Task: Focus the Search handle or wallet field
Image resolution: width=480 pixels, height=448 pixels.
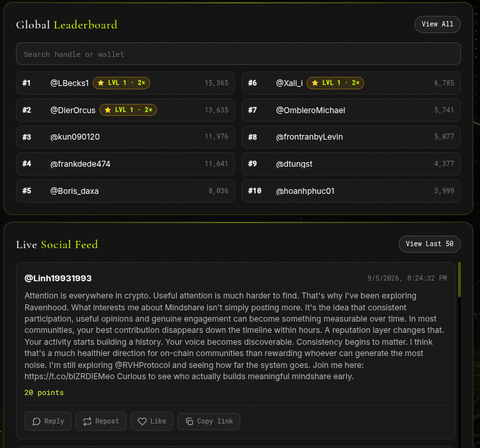Action: point(238,54)
